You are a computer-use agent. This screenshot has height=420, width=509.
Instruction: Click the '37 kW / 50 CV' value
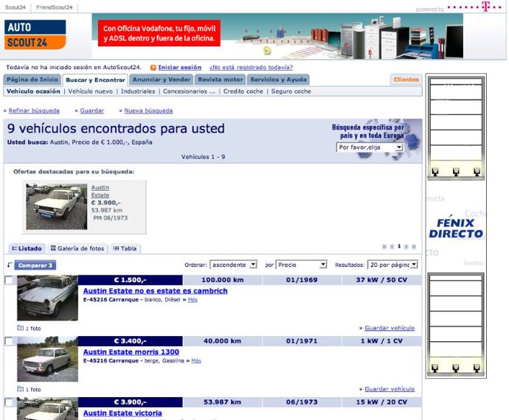[x=381, y=280]
